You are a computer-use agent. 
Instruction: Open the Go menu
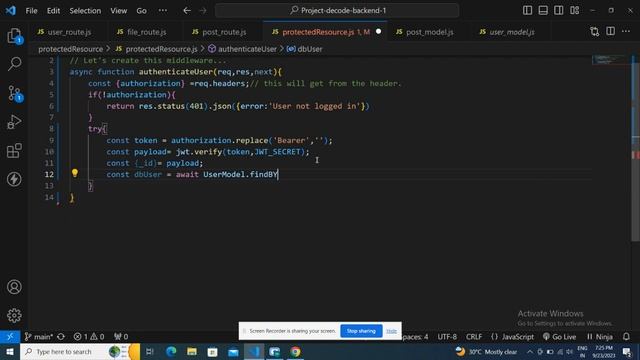tap(141, 11)
